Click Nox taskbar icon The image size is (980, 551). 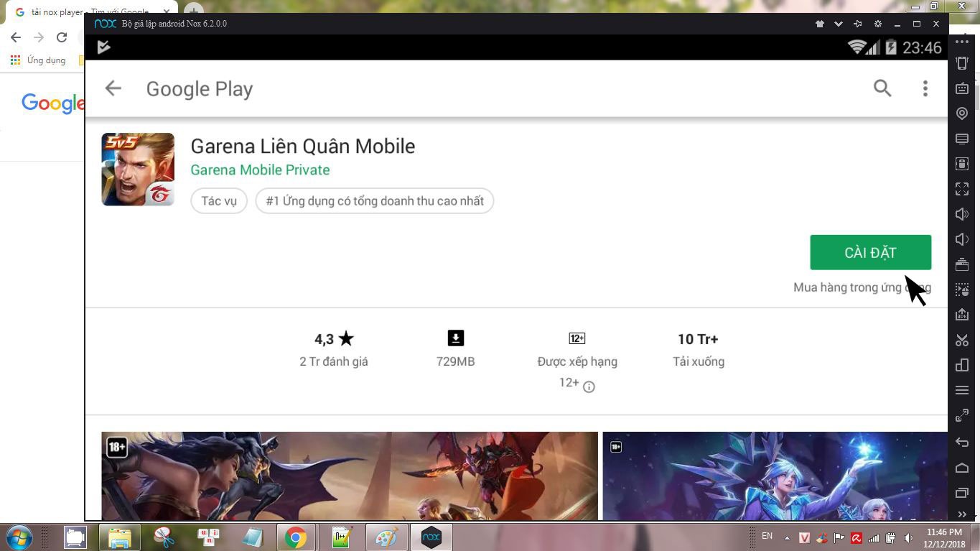431,537
